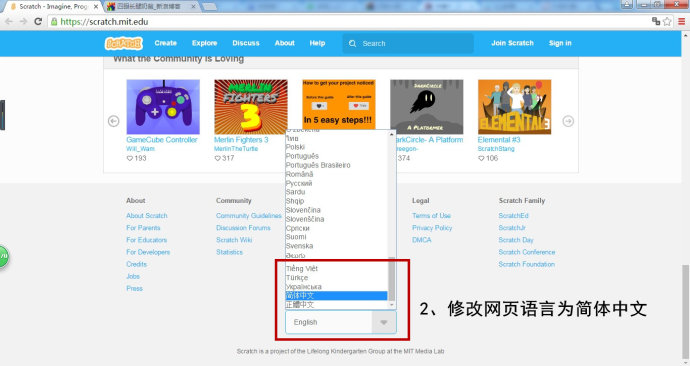Open the For Educators footer link
Screen dimensions: 690x366
[x=147, y=240]
